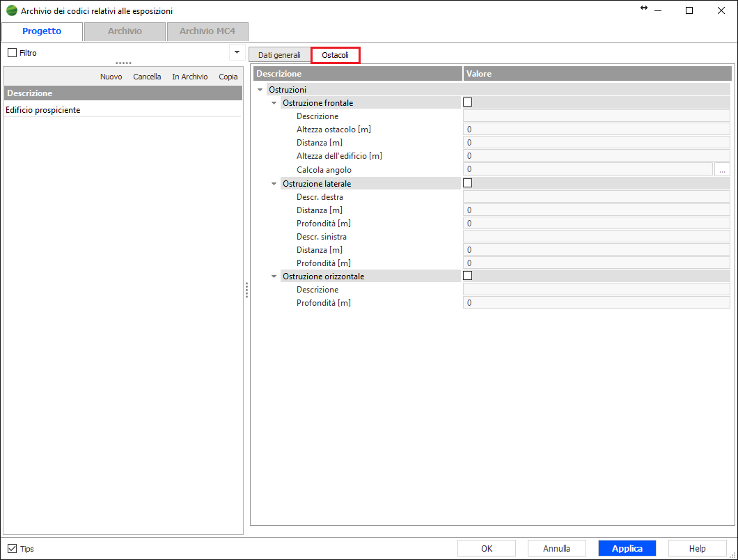The image size is (738, 560).
Task: Select the Edificio prospiciente list entry
Action: pos(43,110)
